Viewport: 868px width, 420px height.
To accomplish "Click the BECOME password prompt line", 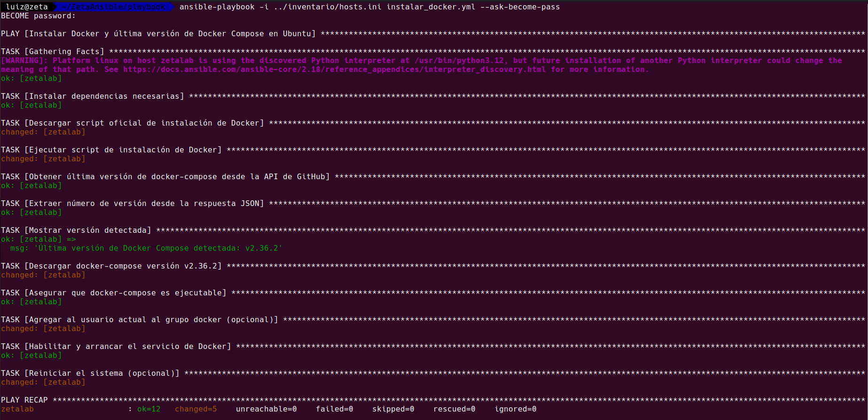I will 38,16.
